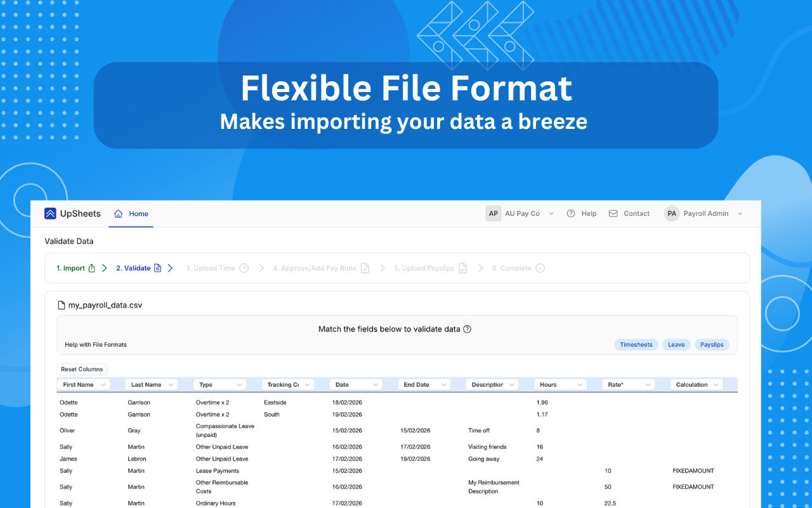Click the checkmark icon beside Complete

pyautogui.click(x=540, y=268)
